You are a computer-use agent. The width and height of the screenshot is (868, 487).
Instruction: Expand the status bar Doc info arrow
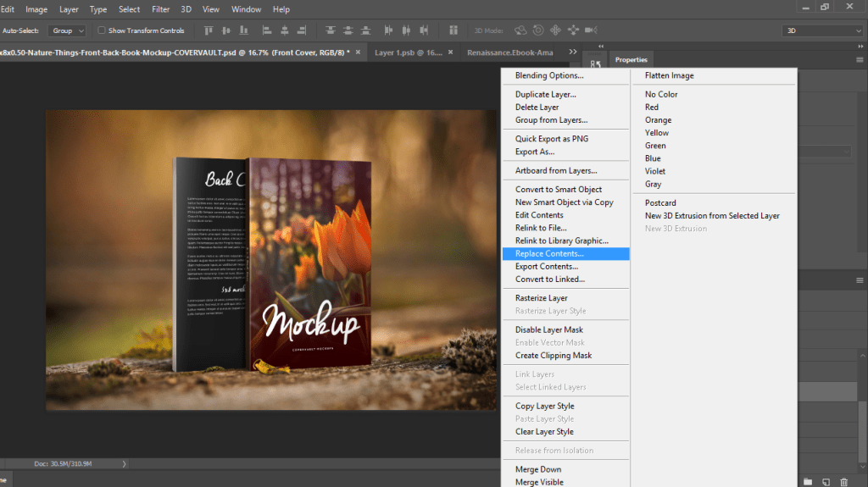125,463
